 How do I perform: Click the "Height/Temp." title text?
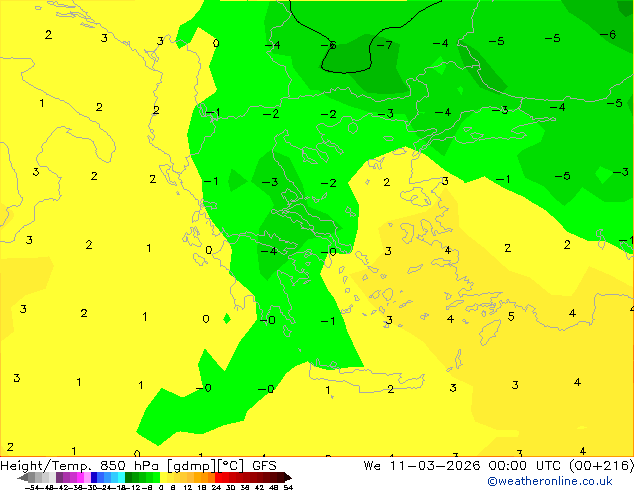pyautogui.click(x=46, y=466)
